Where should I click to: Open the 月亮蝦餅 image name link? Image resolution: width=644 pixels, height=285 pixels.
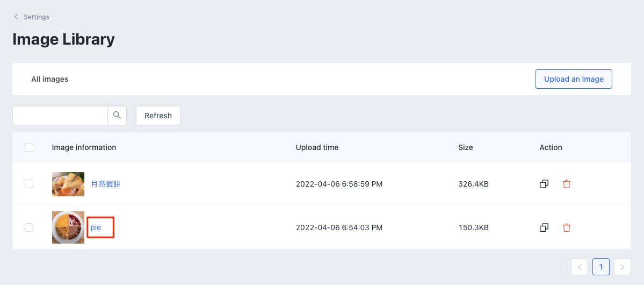click(x=105, y=184)
